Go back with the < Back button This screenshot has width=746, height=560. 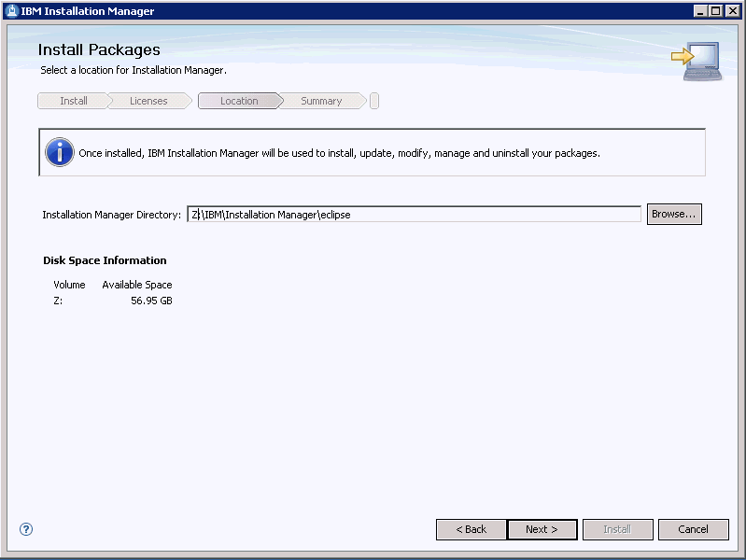pos(471,529)
